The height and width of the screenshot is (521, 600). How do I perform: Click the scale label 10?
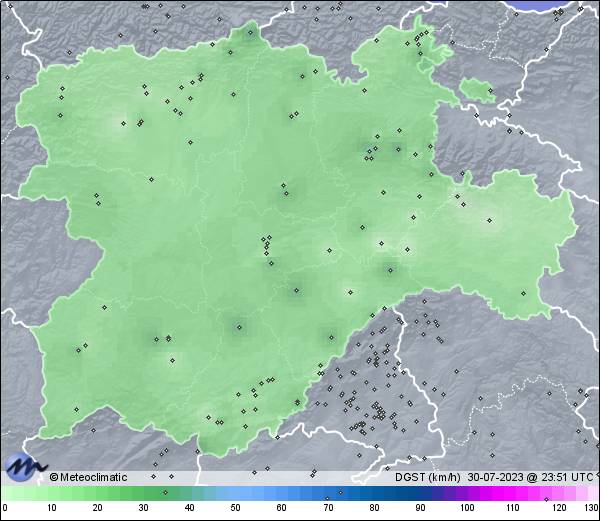(x=52, y=508)
